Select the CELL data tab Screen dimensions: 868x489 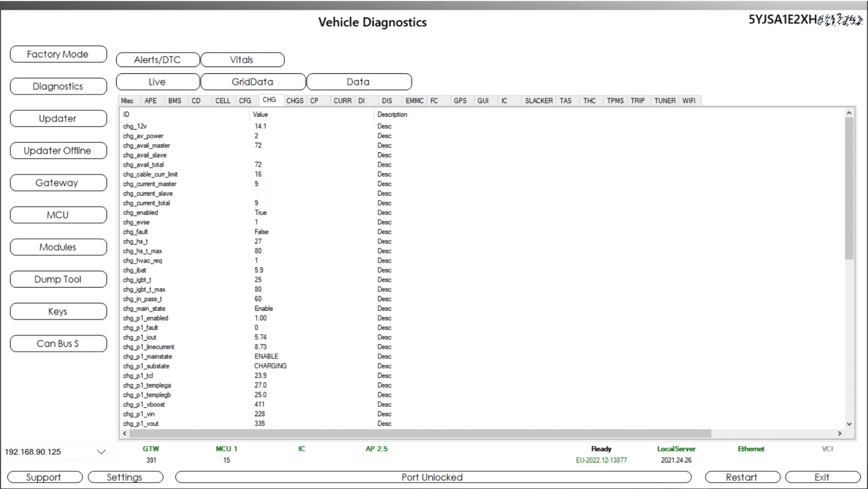point(223,101)
